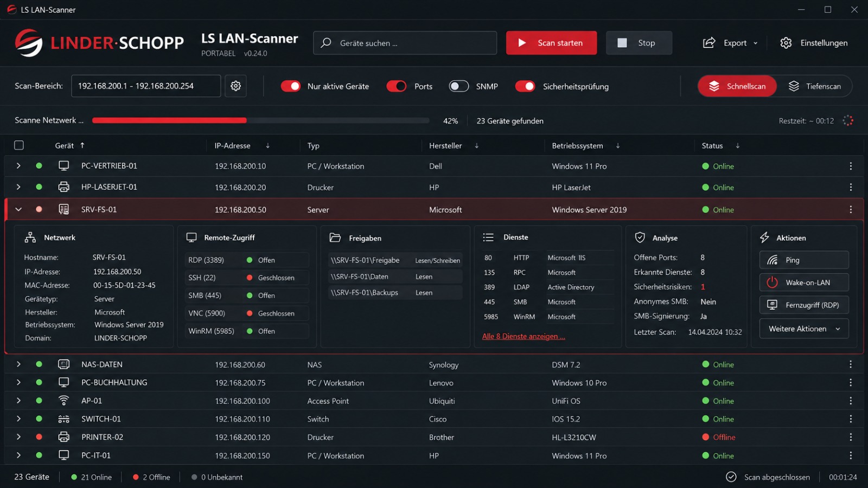Click the 0 Unbekannt status filter
868x488 pixels.
217,477
